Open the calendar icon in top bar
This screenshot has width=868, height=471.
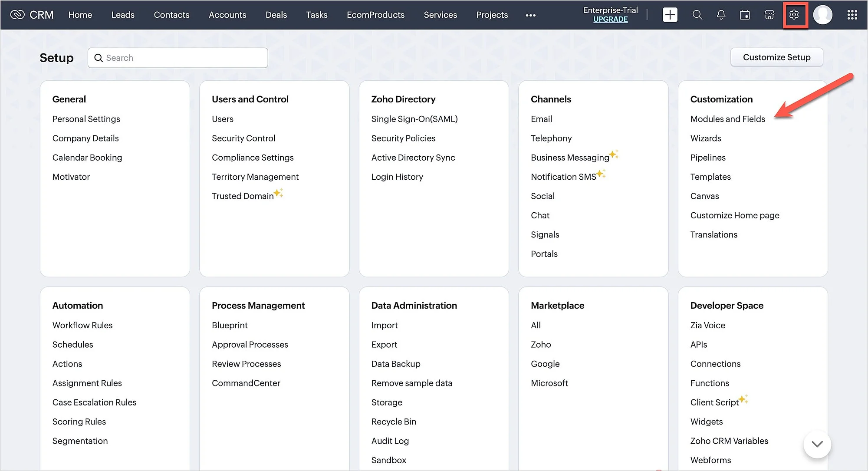point(745,15)
